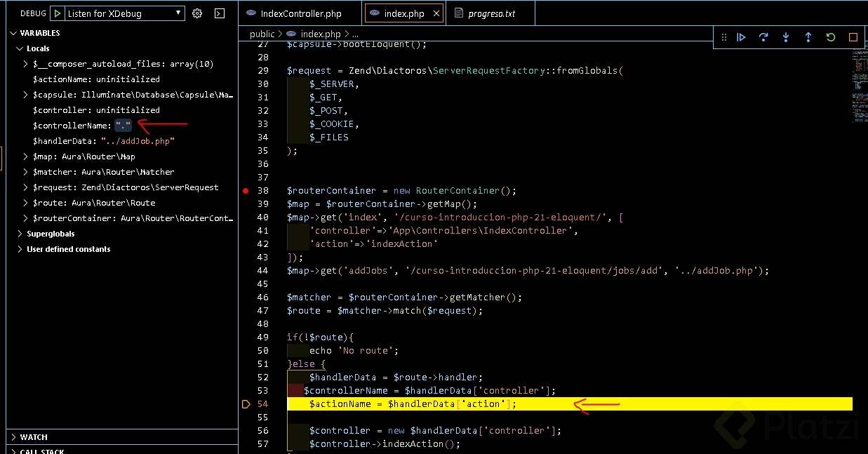Open the progreso.txt tab
The height and width of the screenshot is (454, 868).
(491, 13)
